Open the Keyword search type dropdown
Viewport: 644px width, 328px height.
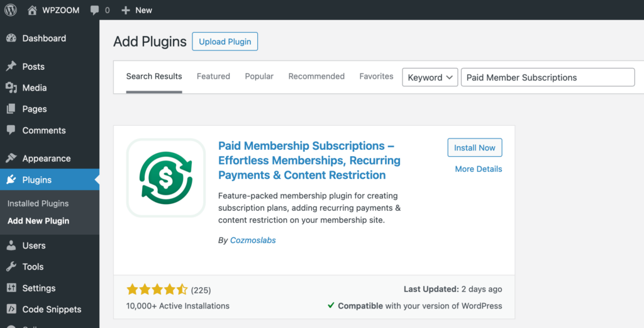coord(430,77)
